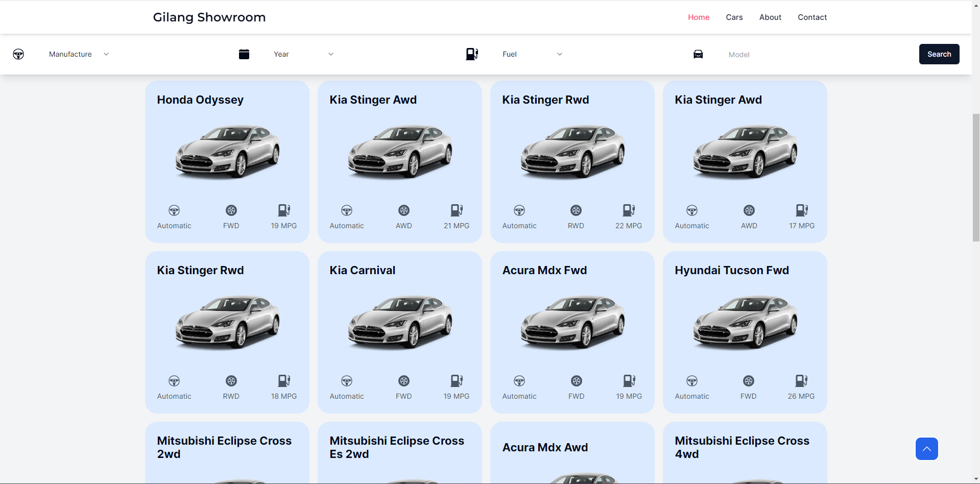
Task: Open the Fuel dropdown
Action: 533,54
